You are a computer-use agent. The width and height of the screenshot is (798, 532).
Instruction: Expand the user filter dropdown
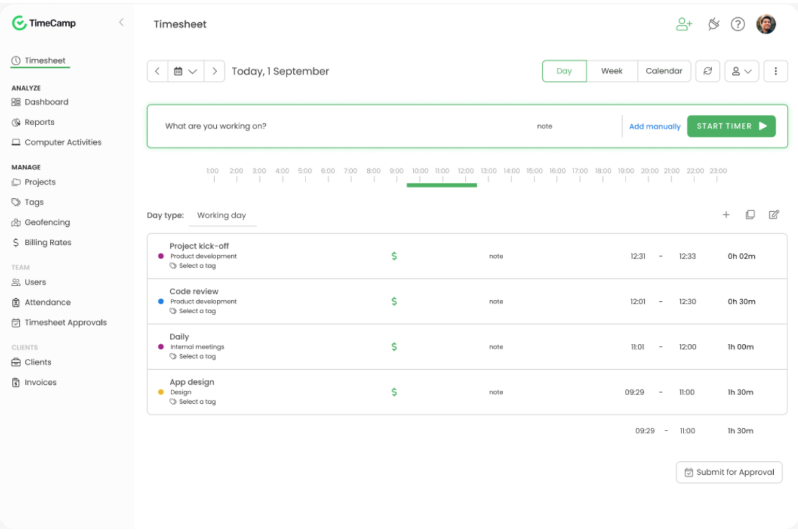(741, 71)
